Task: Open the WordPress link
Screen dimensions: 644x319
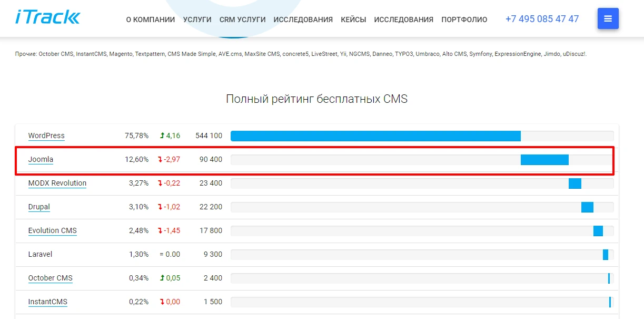Action: 46,136
